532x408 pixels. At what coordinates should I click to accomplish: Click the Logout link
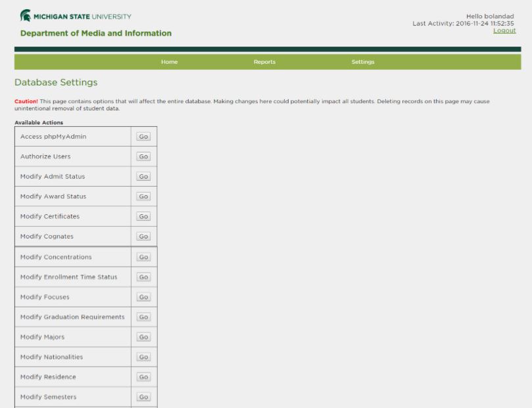coord(504,30)
